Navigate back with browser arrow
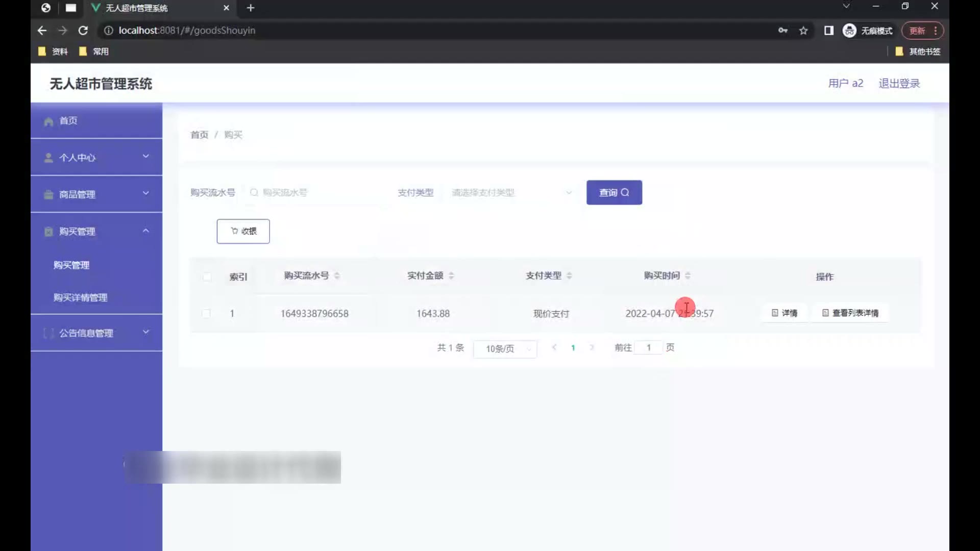The height and width of the screenshot is (551, 980). 42,31
